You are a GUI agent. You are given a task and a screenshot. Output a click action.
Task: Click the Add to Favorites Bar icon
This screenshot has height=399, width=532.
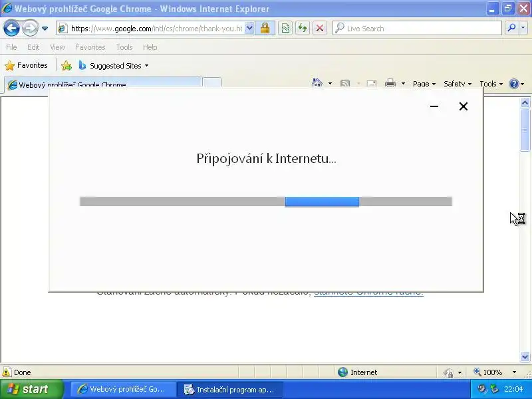(x=66, y=65)
